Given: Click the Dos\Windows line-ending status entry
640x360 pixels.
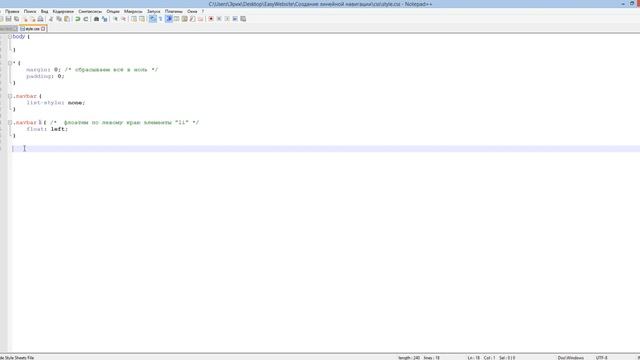Looking at the screenshot, I should (571, 358).
